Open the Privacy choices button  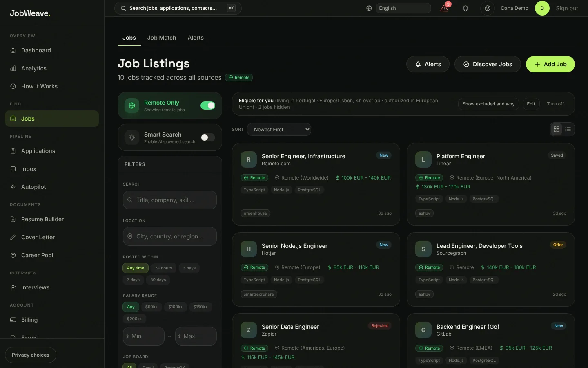point(31,355)
